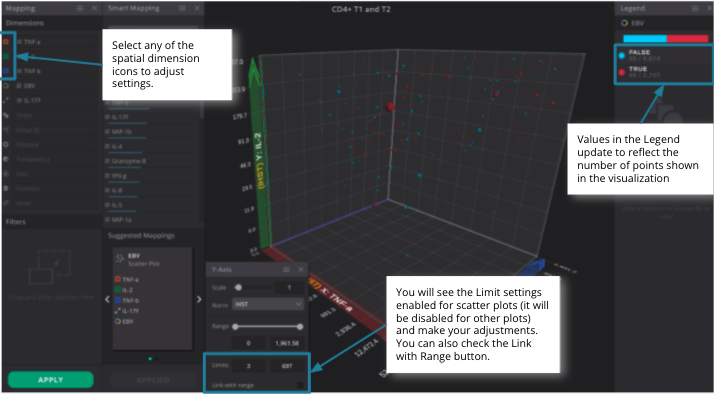Open the Legend panel hamburger menu
This screenshot has height=394, width=714.
click(695, 8)
